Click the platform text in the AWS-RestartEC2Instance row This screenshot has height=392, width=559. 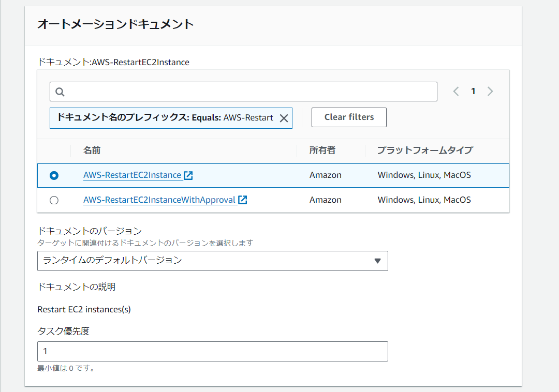click(x=424, y=175)
